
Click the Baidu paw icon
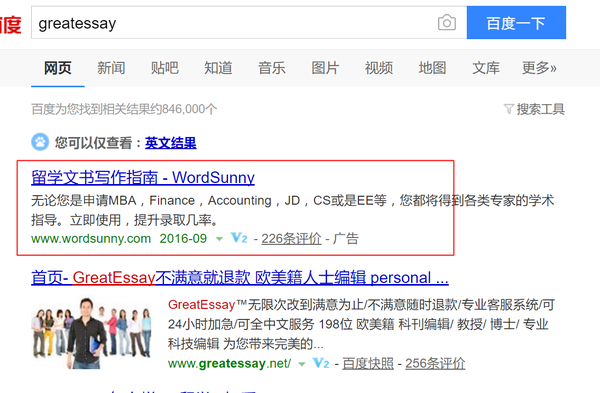[x=40, y=142]
